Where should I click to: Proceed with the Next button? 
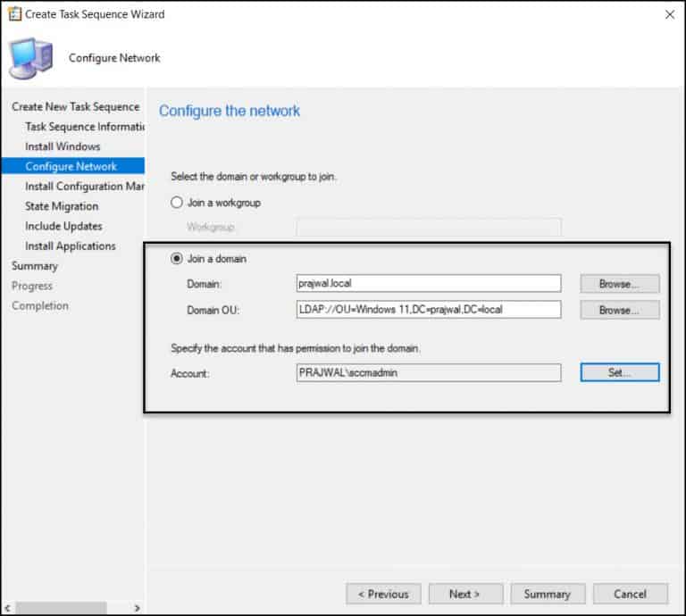[465, 595]
